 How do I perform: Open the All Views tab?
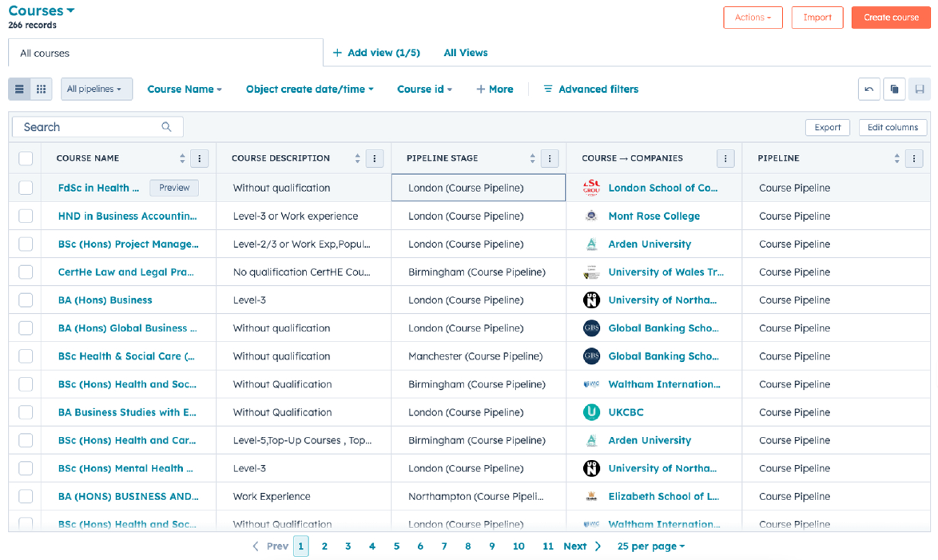point(465,53)
